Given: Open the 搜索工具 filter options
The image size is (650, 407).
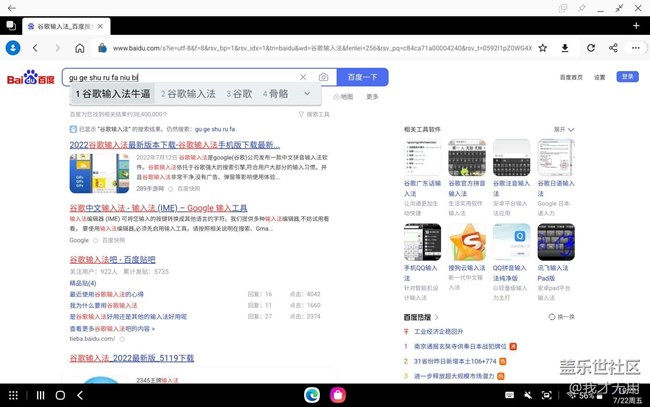Looking at the screenshot, I should click(x=314, y=115).
